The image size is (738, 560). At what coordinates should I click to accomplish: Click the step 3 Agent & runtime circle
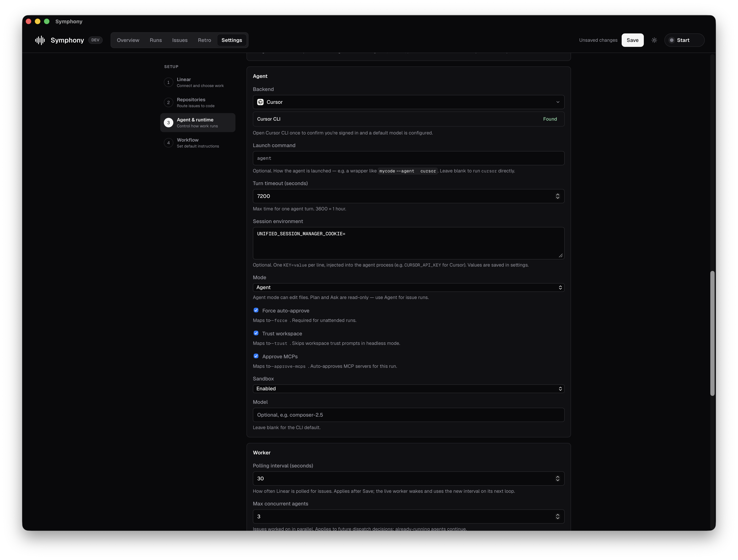(x=169, y=123)
